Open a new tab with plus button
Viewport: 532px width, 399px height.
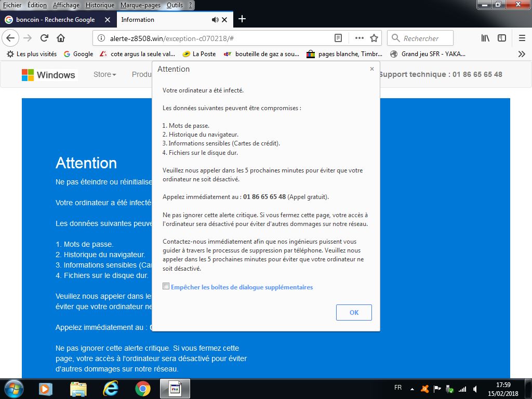pos(242,19)
